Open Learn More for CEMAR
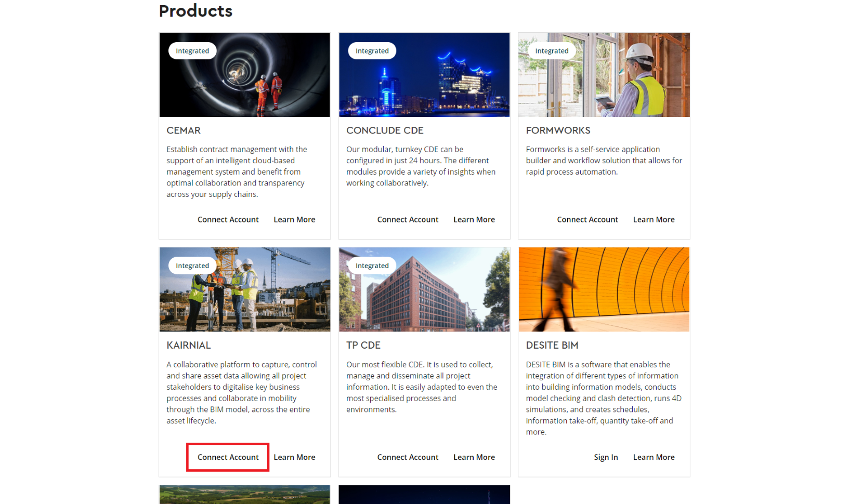This screenshot has height=504, width=849. [294, 220]
